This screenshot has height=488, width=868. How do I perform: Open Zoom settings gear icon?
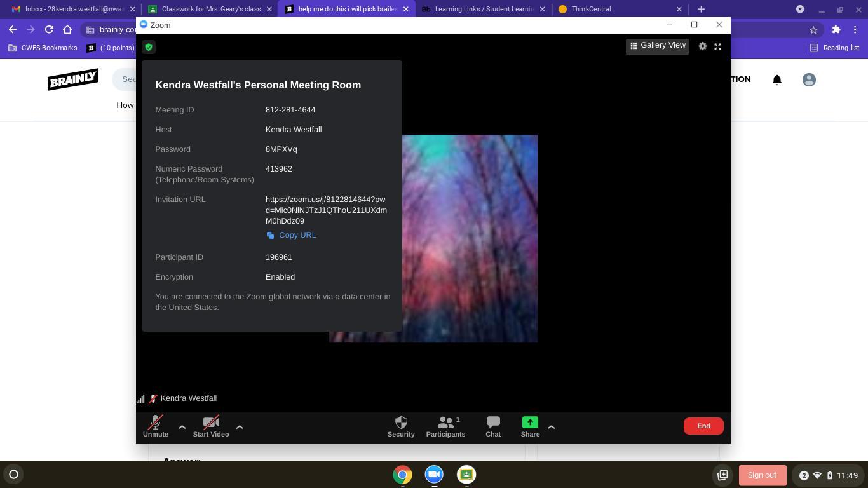(702, 46)
